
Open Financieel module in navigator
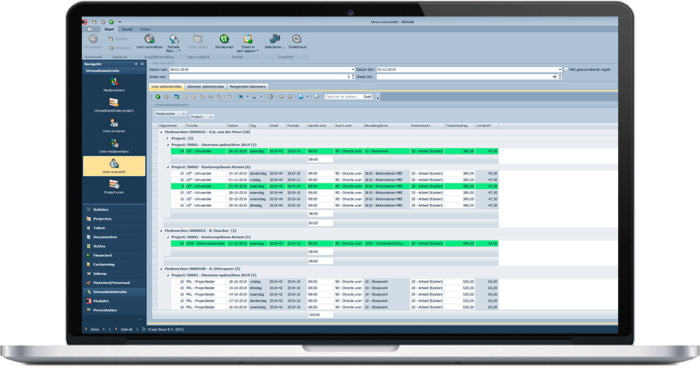click(114, 255)
